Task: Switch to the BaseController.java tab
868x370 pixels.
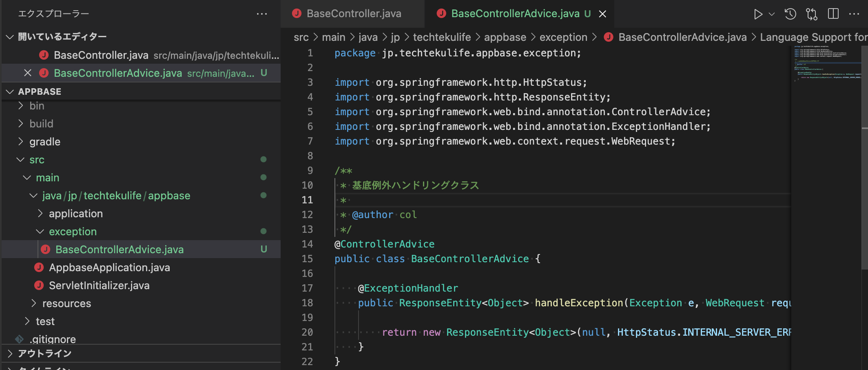Action: click(x=352, y=14)
